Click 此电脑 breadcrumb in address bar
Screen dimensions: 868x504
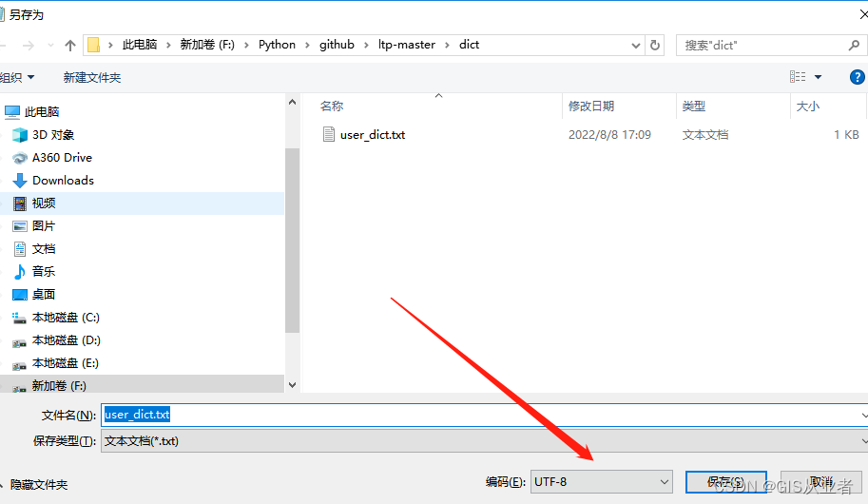140,45
